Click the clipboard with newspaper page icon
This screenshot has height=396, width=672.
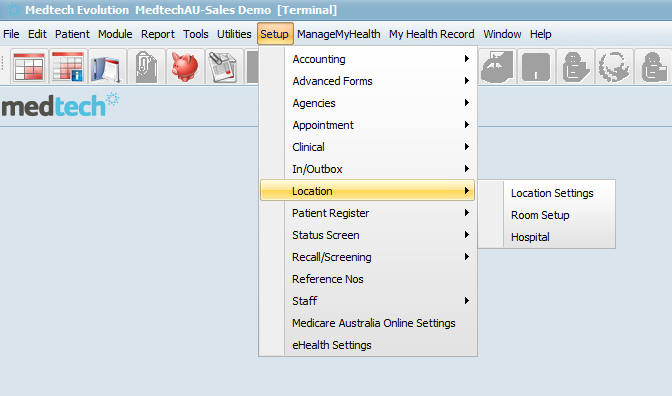[223, 67]
